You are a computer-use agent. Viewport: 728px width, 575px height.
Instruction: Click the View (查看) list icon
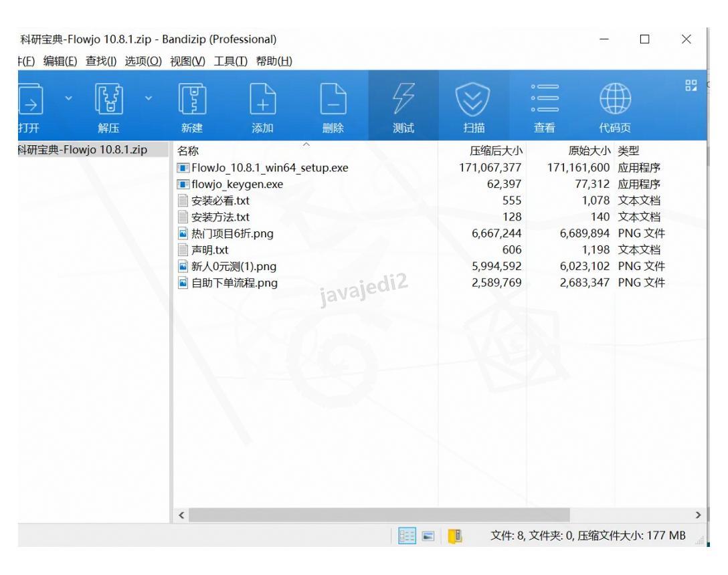tap(545, 98)
